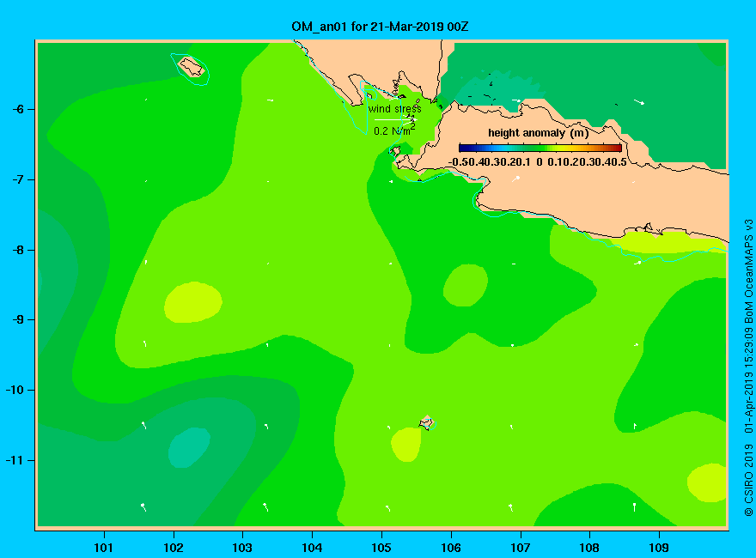
Task: Click the longitude axis label 103
Action: (x=242, y=548)
